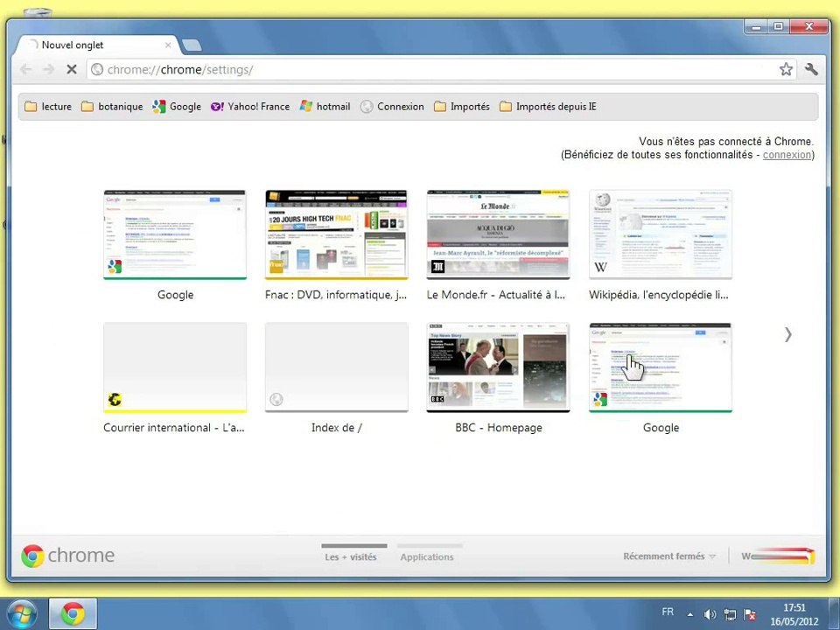
Task: Open the wrench settings menu
Action: (x=811, y=69)
